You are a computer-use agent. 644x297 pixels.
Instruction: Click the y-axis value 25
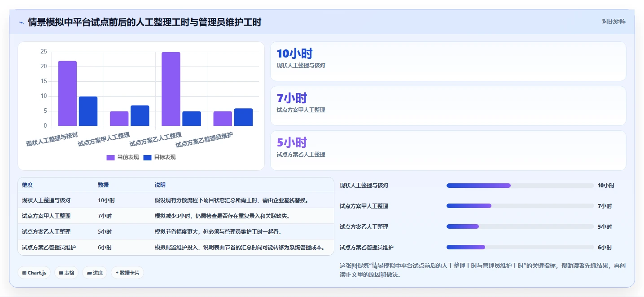pos(44,52)
